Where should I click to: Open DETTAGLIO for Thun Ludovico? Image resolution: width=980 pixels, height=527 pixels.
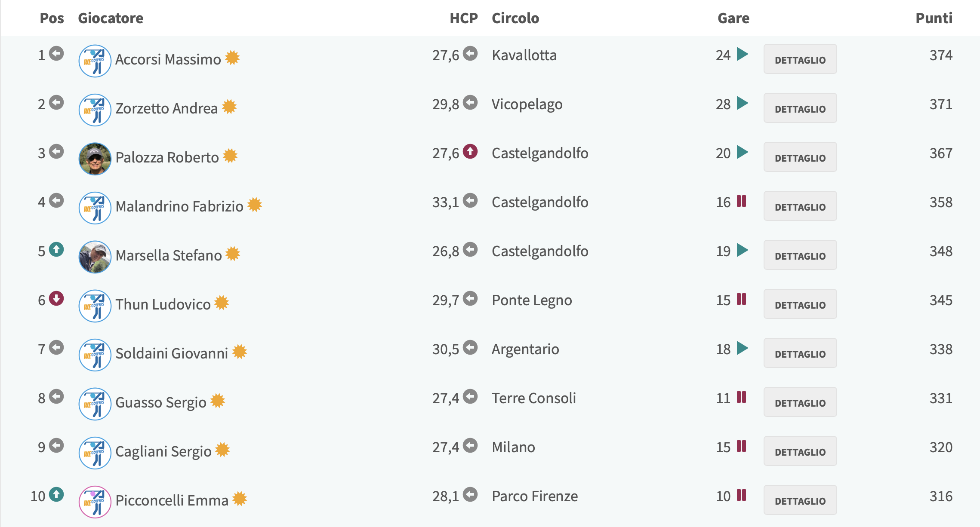tap(800, 304)
